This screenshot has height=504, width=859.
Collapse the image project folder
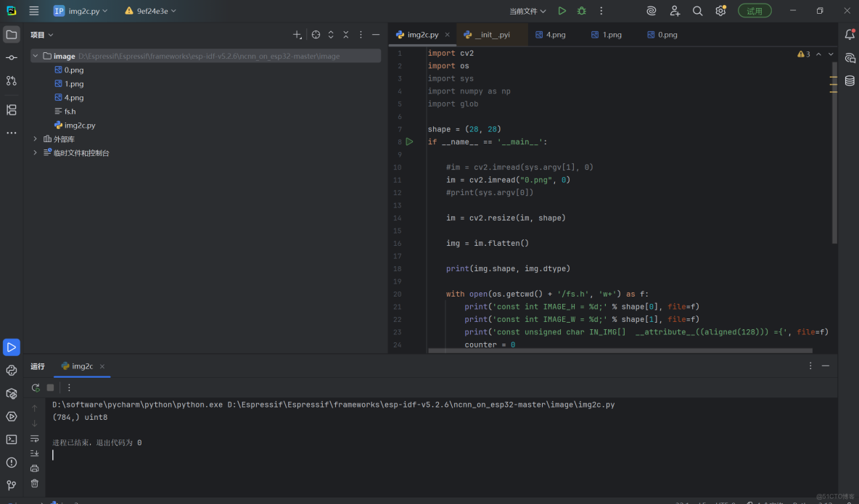[35, 56]
